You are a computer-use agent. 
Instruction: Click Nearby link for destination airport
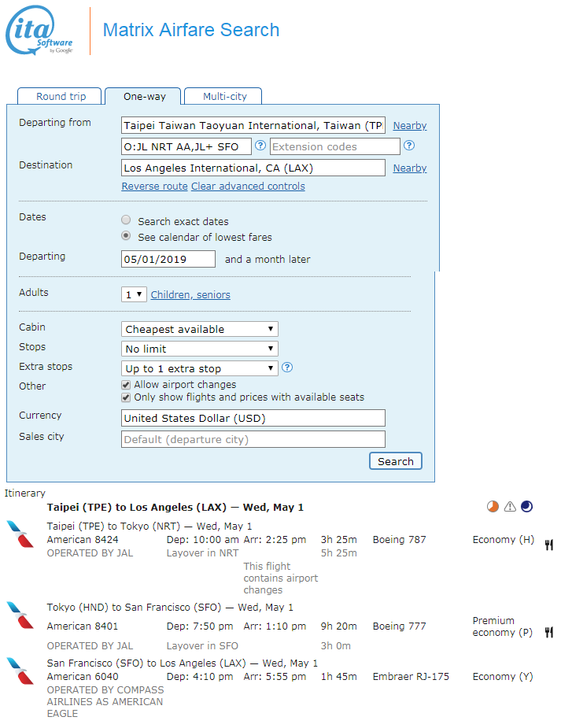[410, 168]
